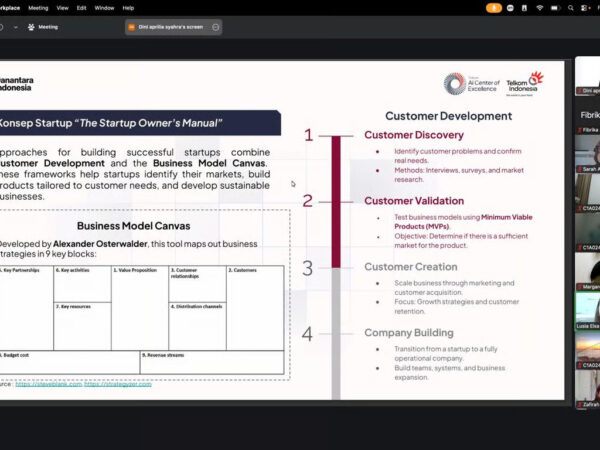Click the orange recording indicator in menu bar
The width and height of the screenshot is (600, 450).
pyautogui.click(x=494, y=7)
